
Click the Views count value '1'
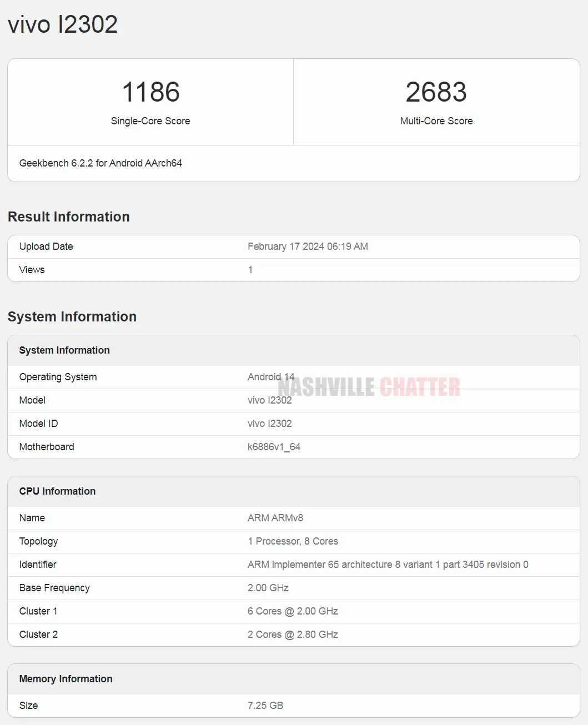250,270
